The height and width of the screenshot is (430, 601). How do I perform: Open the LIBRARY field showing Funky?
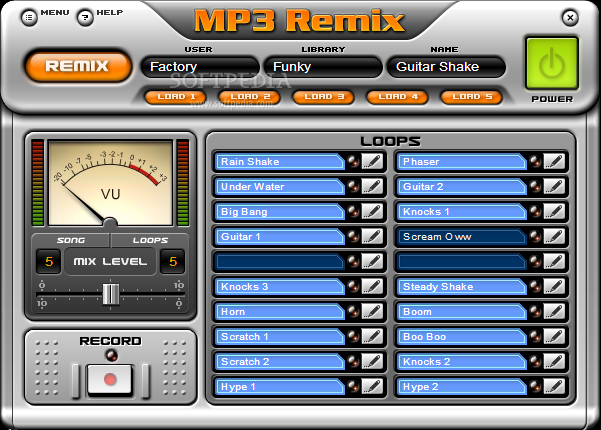coord(323,67)
